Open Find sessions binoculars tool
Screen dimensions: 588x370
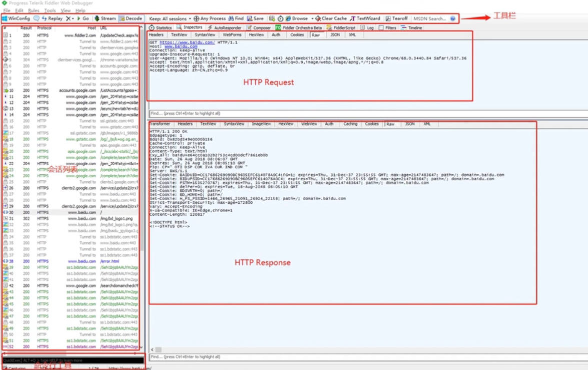point(236,19)
